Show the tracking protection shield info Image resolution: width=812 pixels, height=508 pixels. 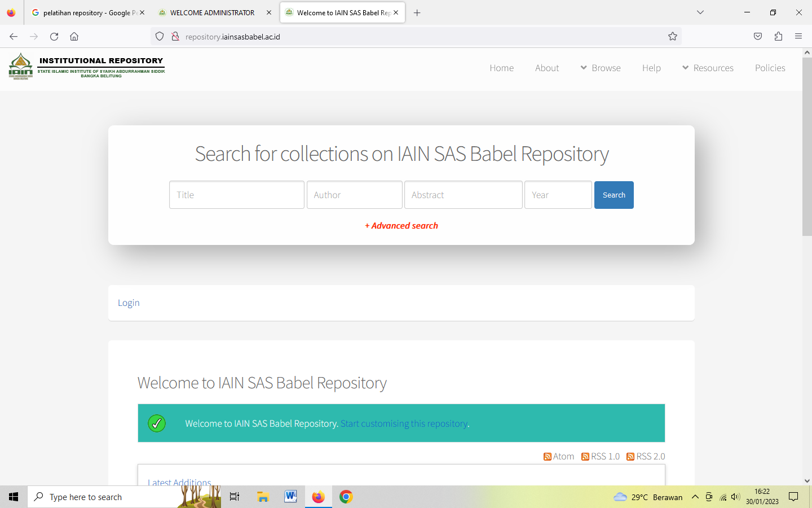click(160, 37)
